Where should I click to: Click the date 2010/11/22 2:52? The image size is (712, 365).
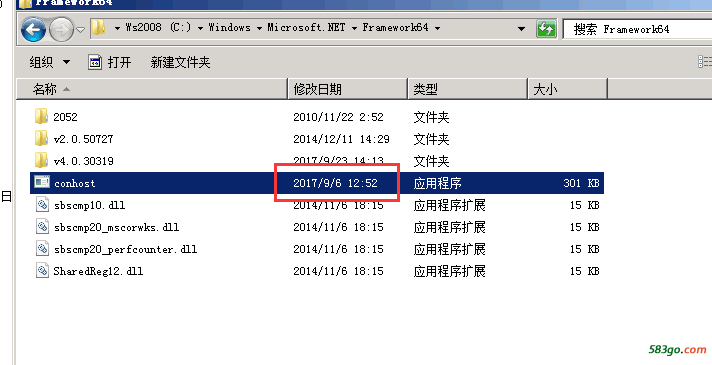[x=338, y=117]
